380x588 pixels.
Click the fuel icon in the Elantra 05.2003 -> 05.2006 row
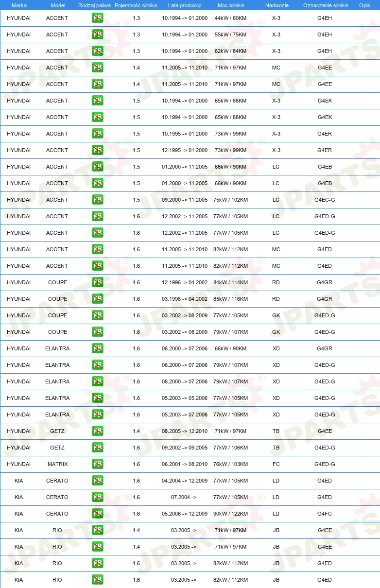(x=97, y=398)
